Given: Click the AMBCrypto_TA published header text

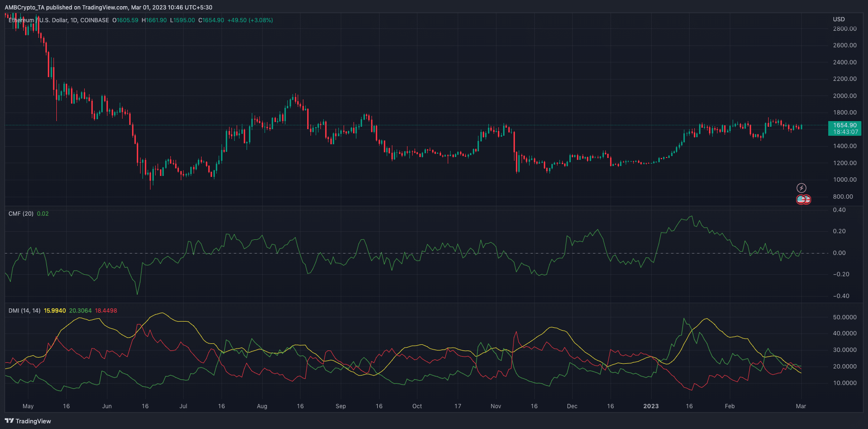Looking at the screenshot, I should pos(108,8).
